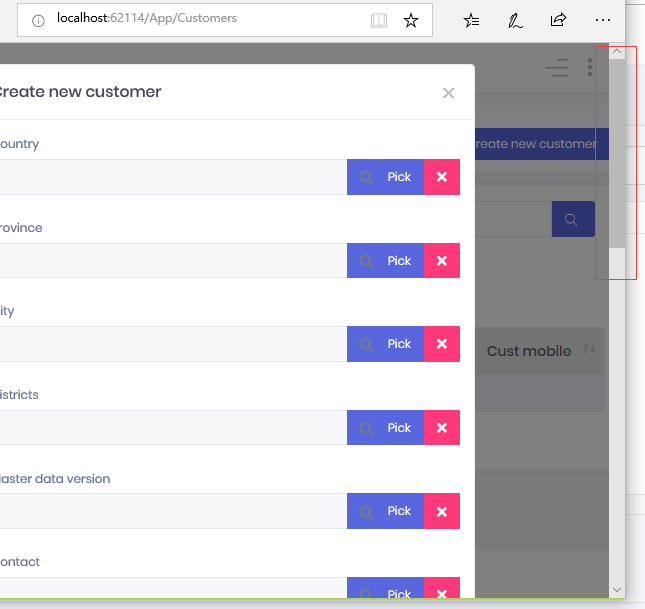
Task: Open the vertical dots options icon
Action: (590, 67)
